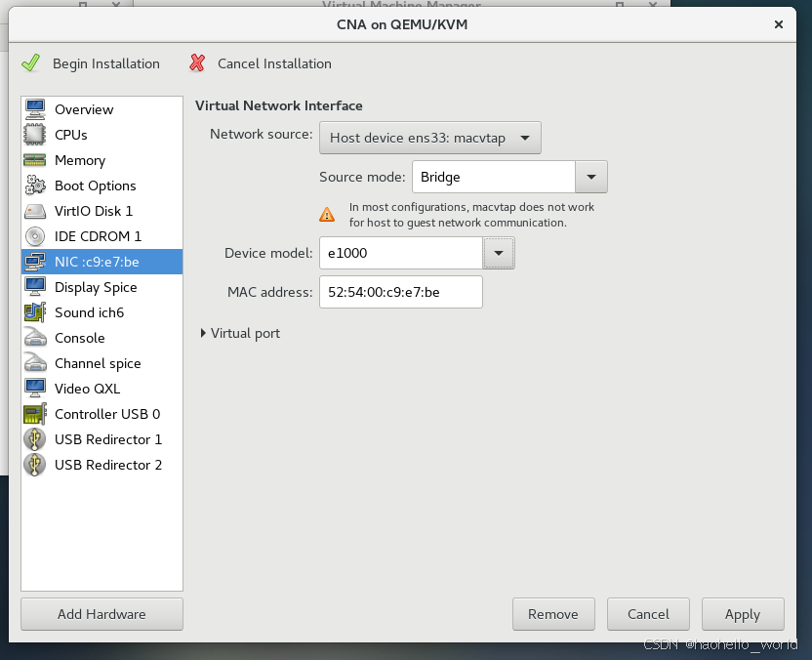This screenshot has width=812, height=660.
Task: Select the USB Redirector 1 icon
Action: [x=35, y=439]
